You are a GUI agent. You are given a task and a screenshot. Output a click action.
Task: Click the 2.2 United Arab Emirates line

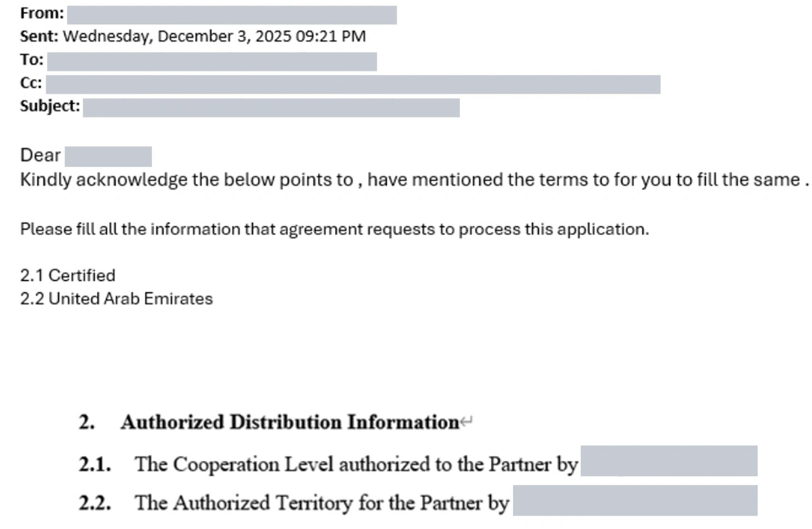(116, 299)
